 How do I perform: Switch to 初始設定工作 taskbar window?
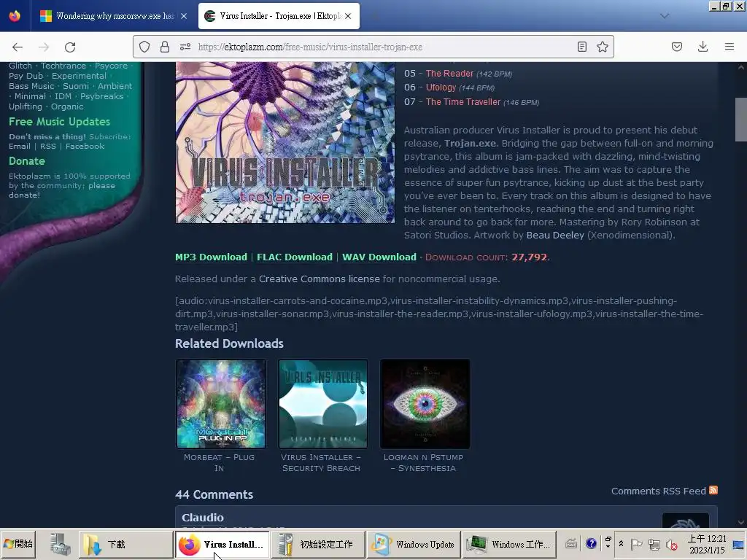coord(318,544)
